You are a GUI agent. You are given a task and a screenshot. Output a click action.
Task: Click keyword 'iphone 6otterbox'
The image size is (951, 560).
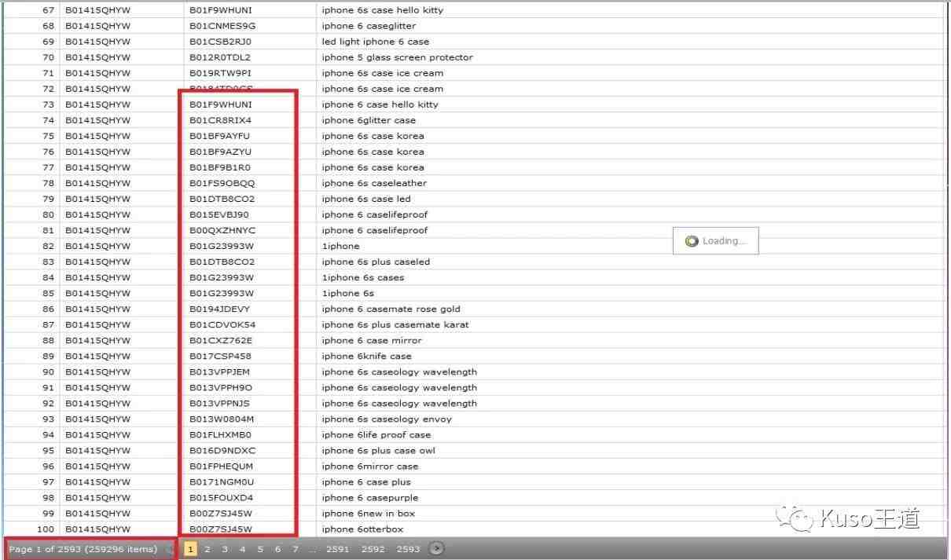(x=362, y=529)
